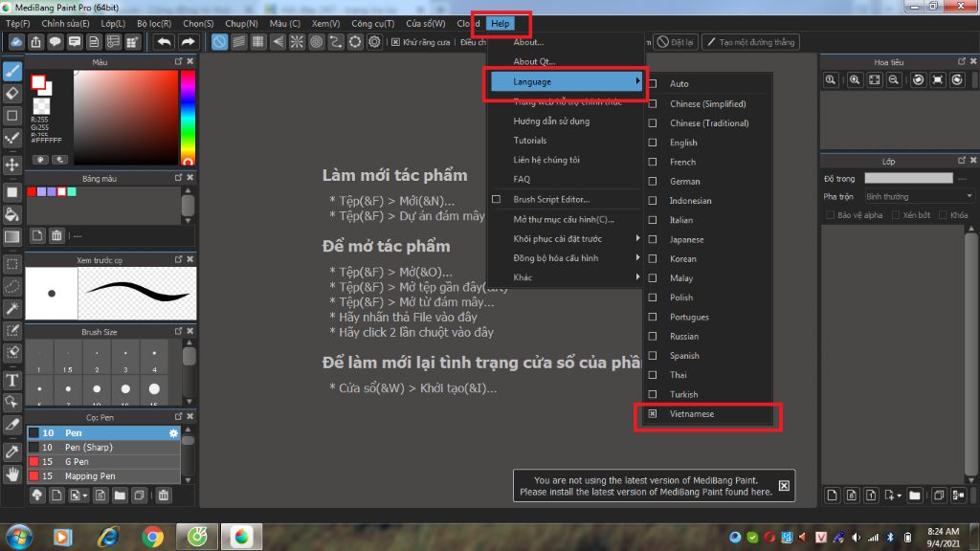Enable the parallel lines snap

[x=238, y=42]
